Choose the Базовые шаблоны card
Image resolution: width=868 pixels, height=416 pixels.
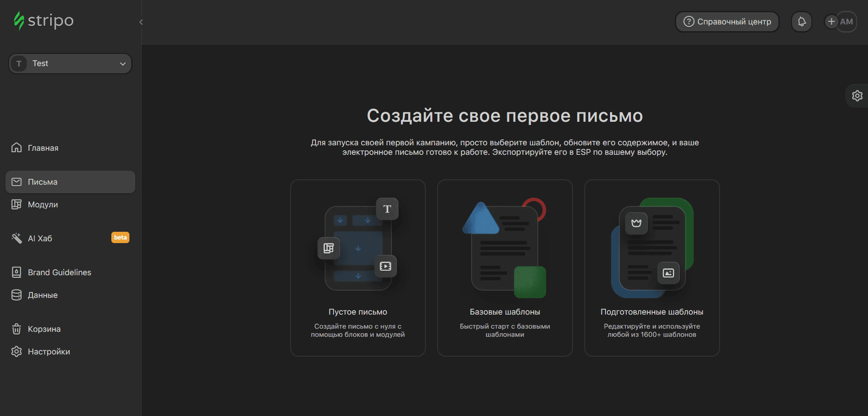(x=505, y=268)
